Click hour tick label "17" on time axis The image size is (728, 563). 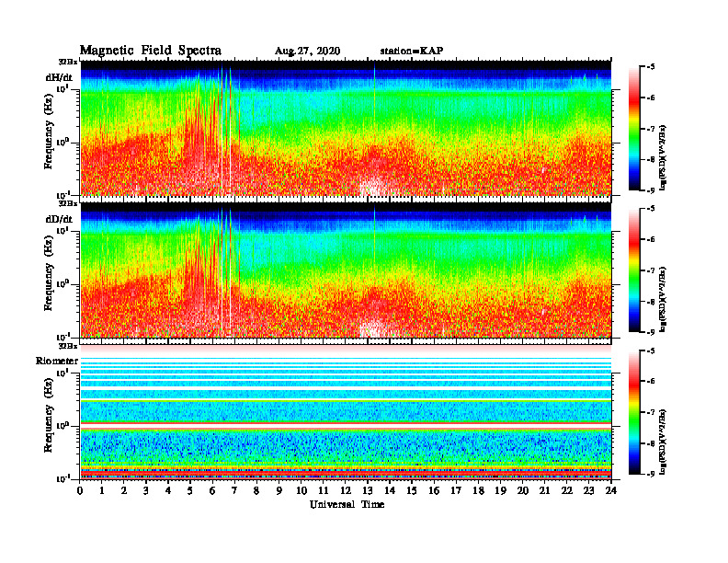tap(457, 490)
